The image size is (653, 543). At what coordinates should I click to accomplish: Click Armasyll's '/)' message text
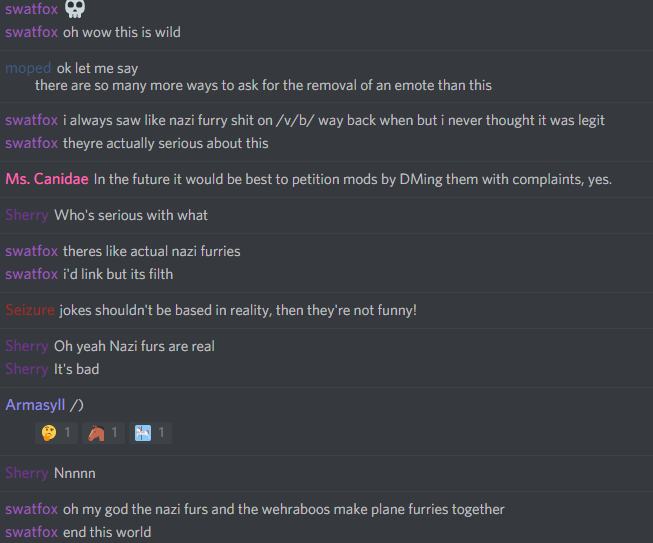[77, 405]
